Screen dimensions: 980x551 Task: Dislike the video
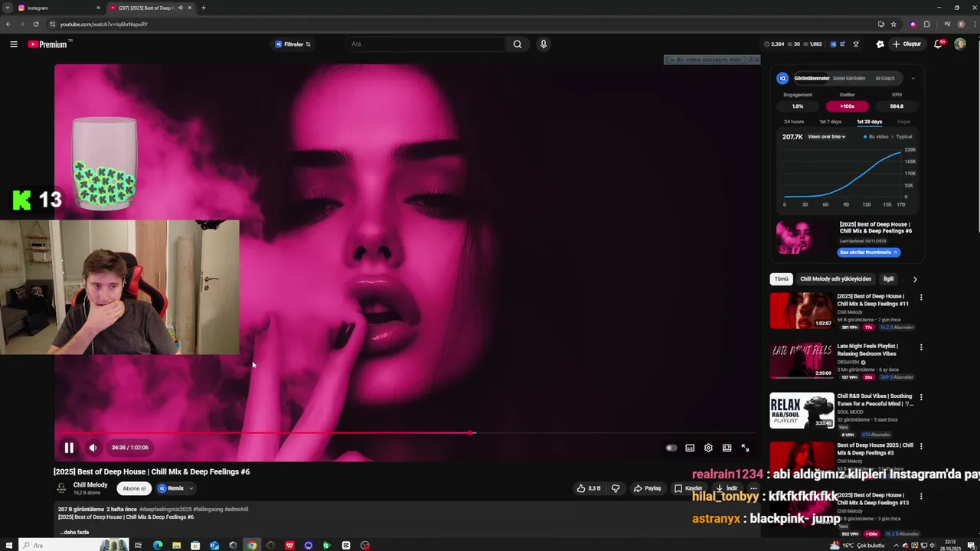coord(615,488)
